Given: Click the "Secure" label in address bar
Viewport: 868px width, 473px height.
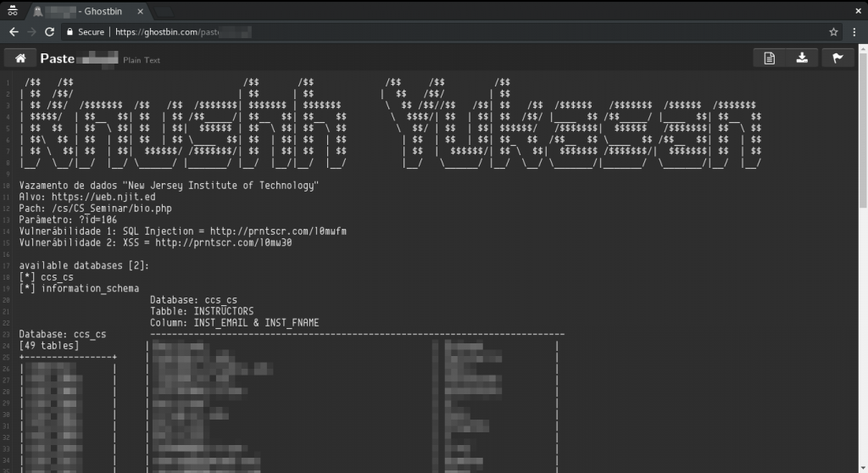Looking at the screenshot, I should tap(91, 32).
